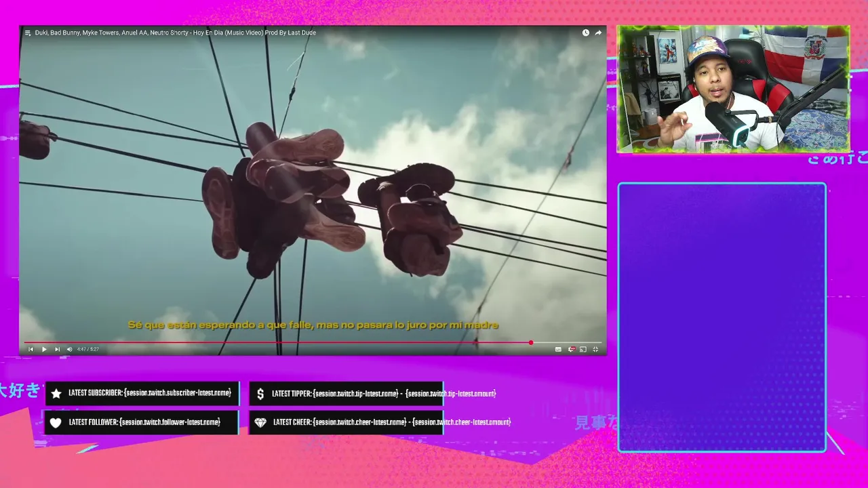
Task: Click the star icon in Latest Subscriber
Action: pyautogui.click(x=56, y=394)
